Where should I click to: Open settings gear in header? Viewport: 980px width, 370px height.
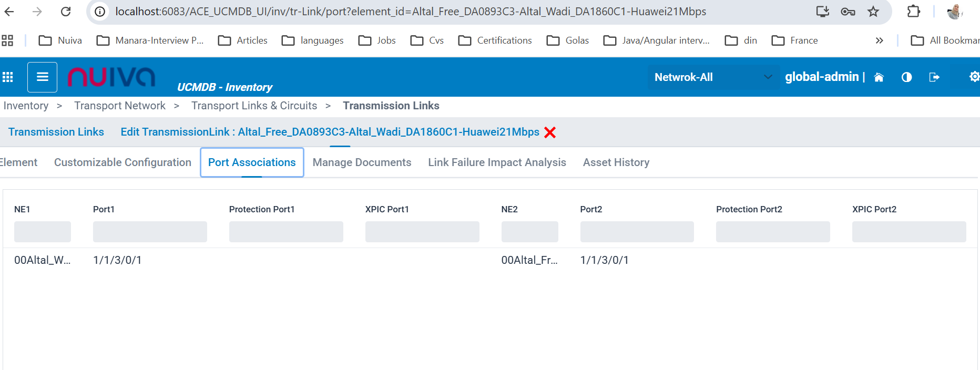pos(974,77)
